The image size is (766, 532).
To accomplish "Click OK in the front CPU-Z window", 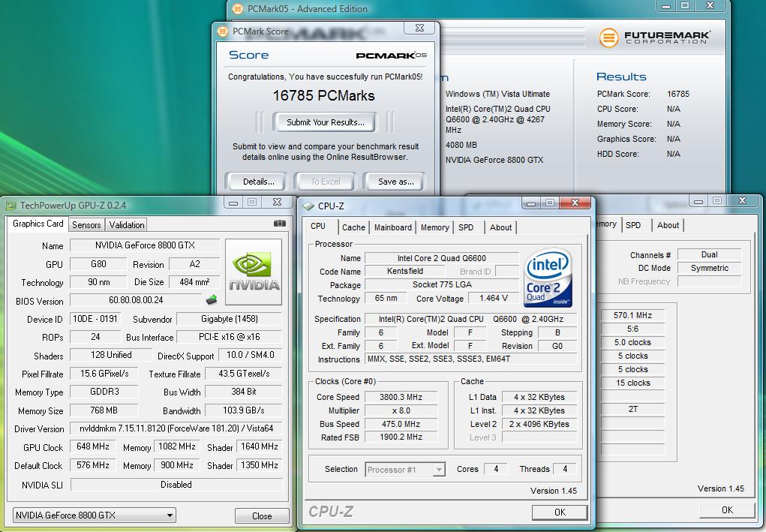I will point(560,512).
